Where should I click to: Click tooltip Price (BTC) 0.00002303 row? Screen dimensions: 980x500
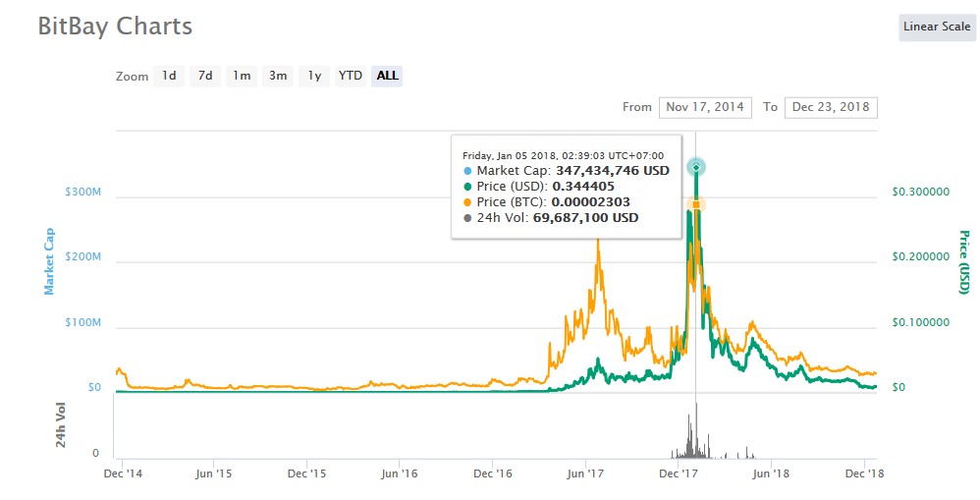point(546,202)
